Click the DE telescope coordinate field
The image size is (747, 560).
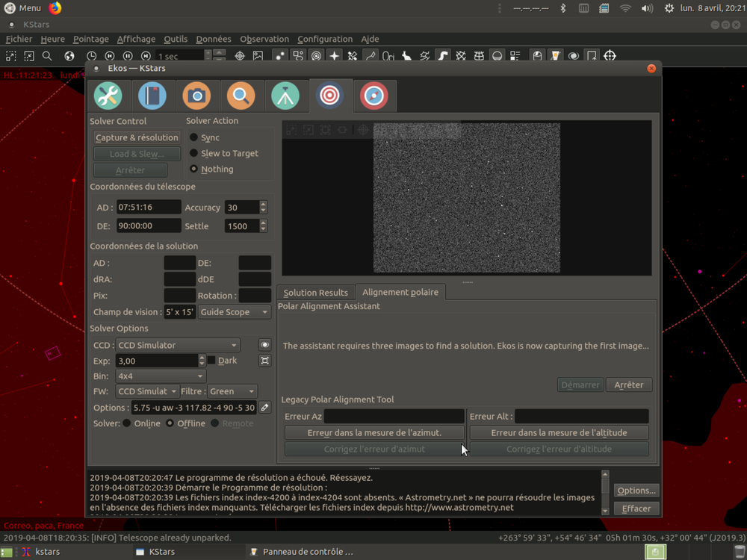149,225
